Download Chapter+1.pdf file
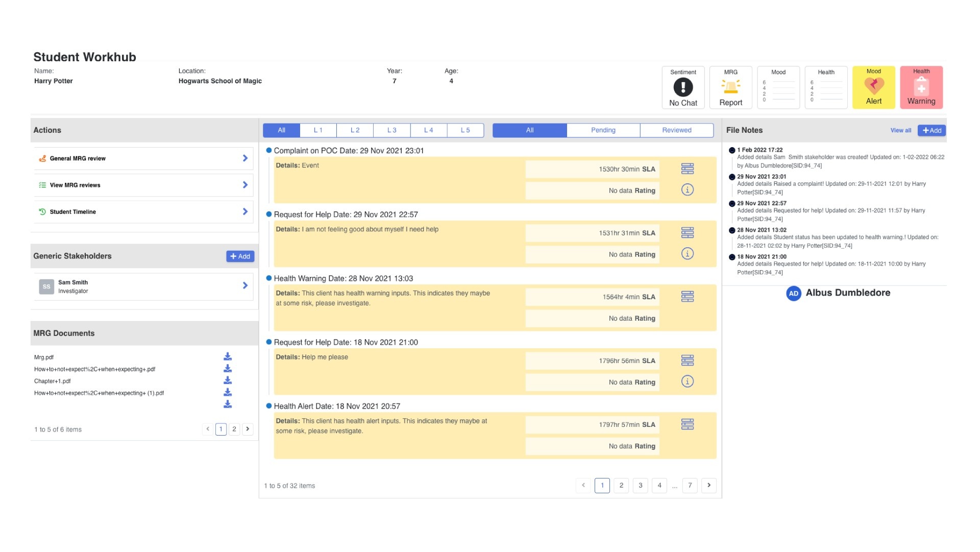 [228, 380]
